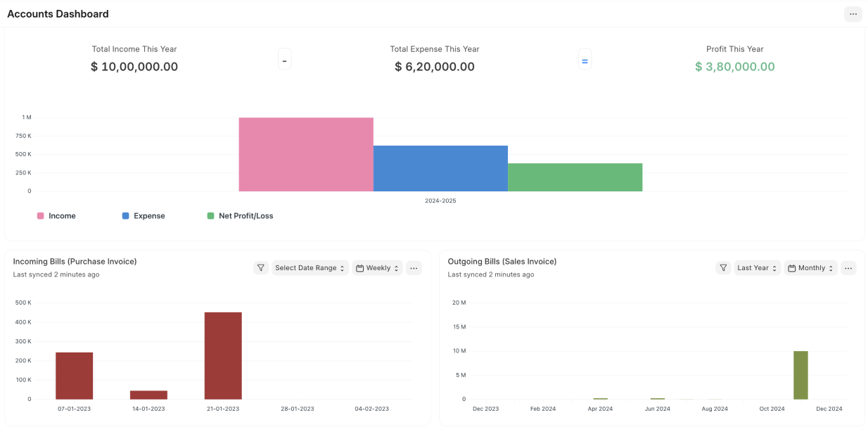This screenshot has width=868, height=432.
Task: Toggle the Expense legend series
Action: (143, 216)
